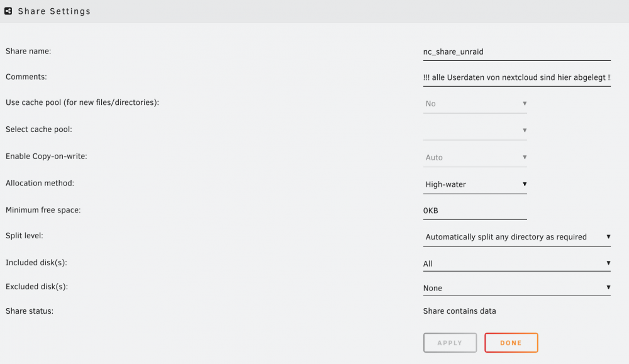
Task: Open the Use cache pool dropdown
Action: [x=475, y=104]
